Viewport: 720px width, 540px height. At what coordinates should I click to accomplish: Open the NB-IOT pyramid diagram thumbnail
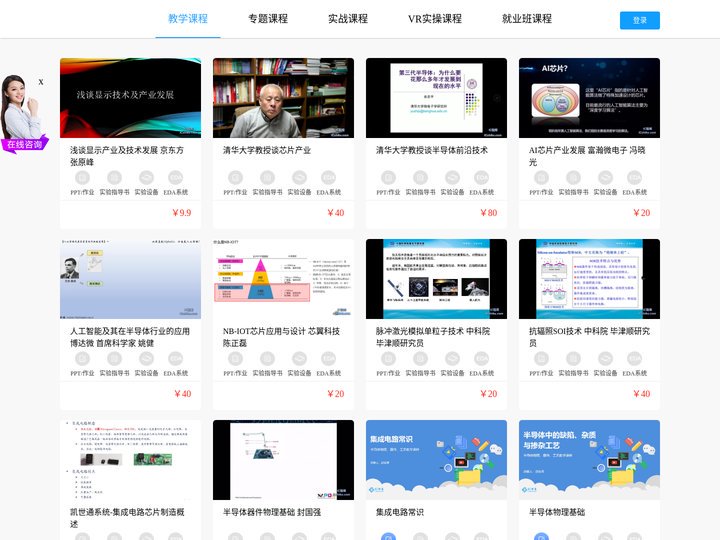283,279
